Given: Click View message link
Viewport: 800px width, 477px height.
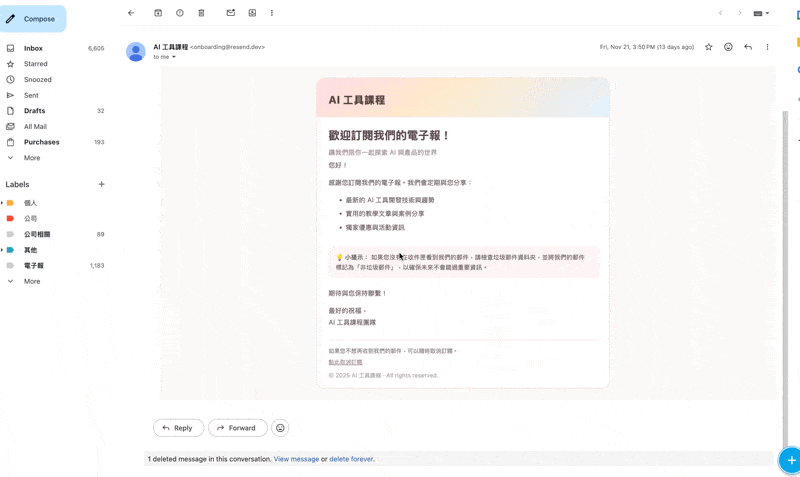Looking at the screenshot, I should (x=296, y=459).
